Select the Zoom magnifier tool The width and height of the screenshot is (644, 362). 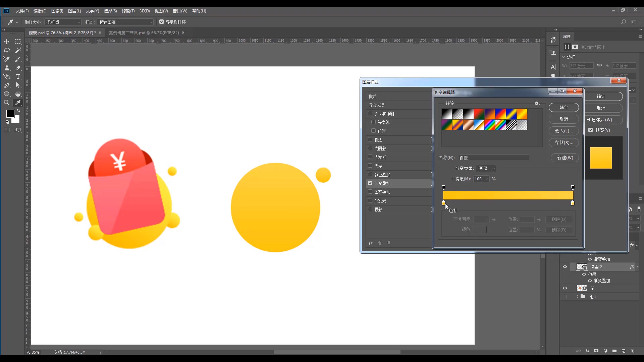(x=6, y=103)
